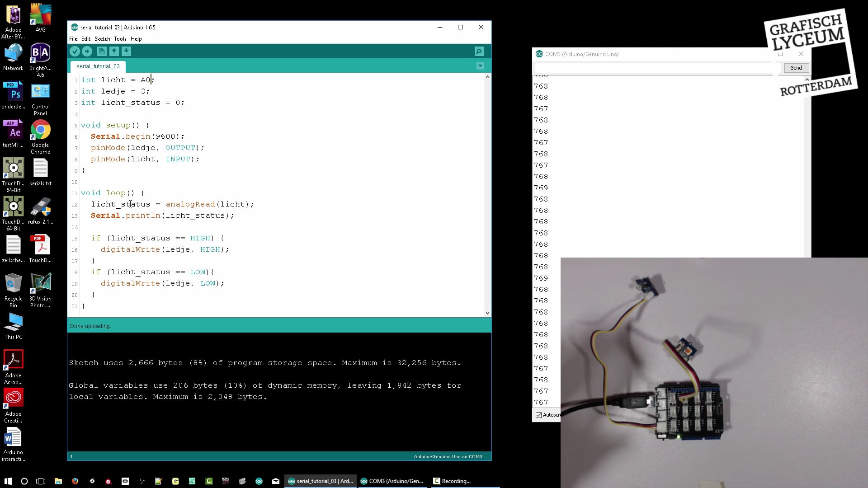Viewport: 868px width, 488px height.
Task: Select the serial_tutorial_03 tab
Action: (97, 66)
